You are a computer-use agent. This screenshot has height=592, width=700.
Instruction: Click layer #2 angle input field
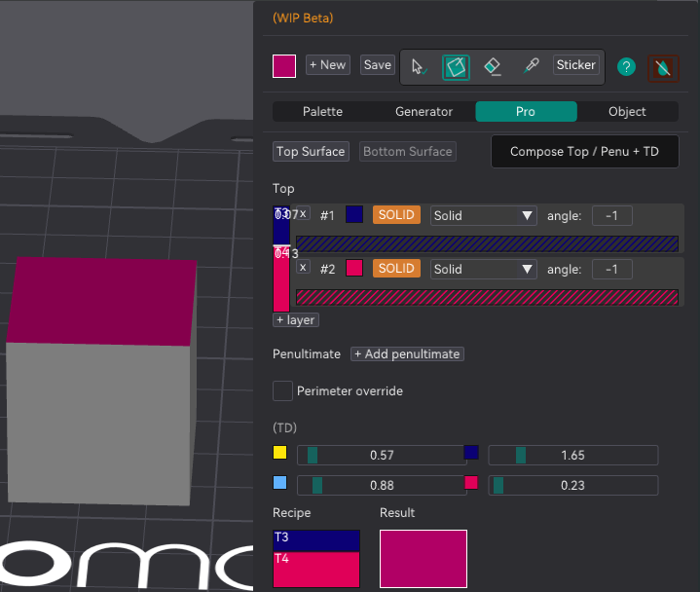(612, 269)
